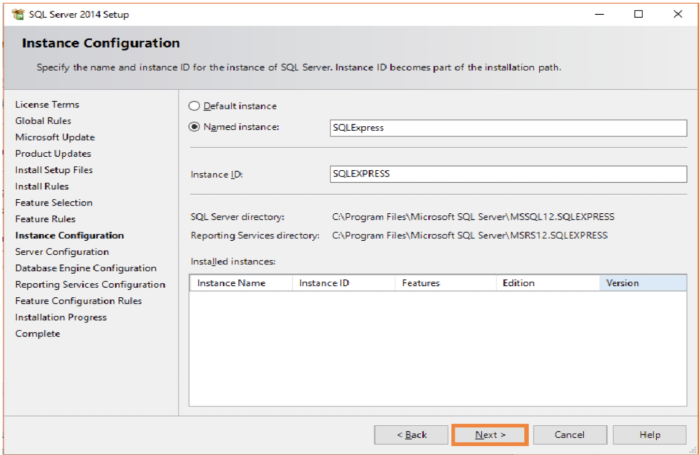Sort by Instance Name column header
This screenshot has width=700, height=455.
(x=241, y=283)
